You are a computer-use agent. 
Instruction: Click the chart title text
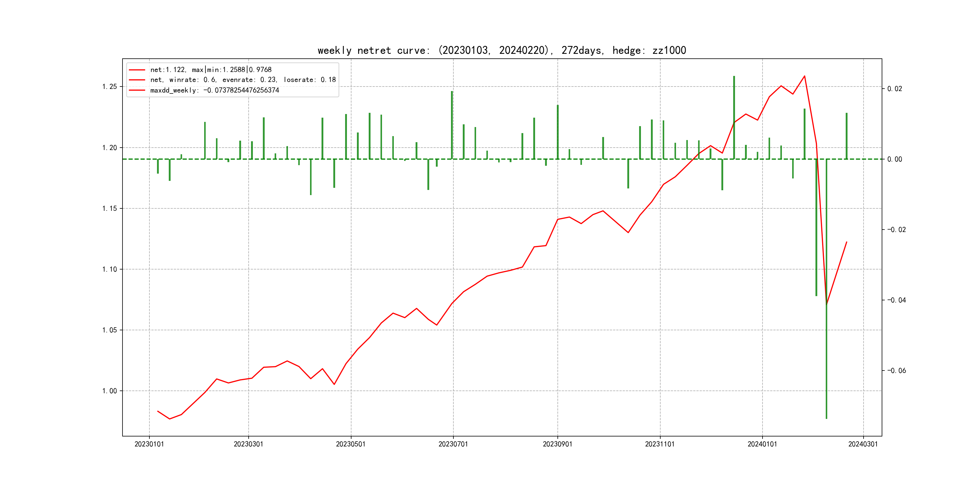tap(501, 50)
